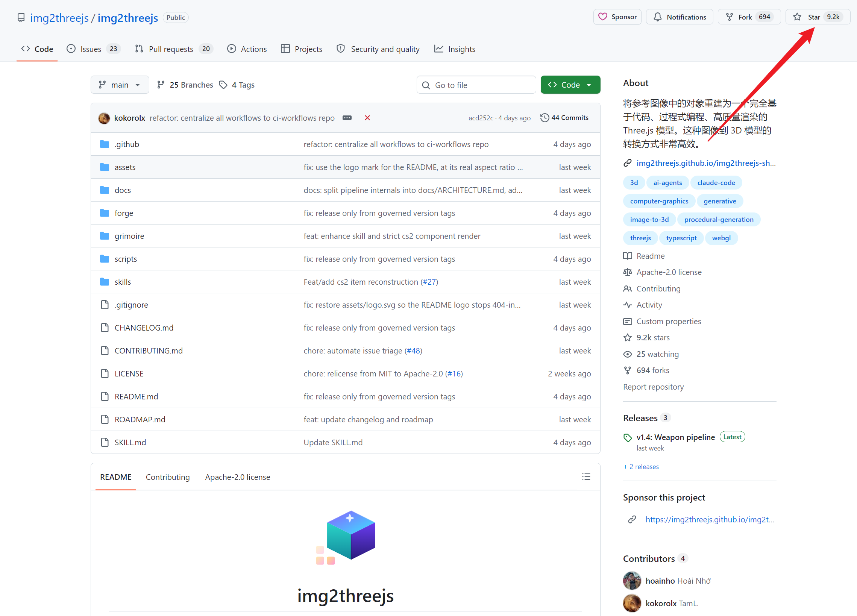The width and height of the screenshot is (857, 616).
Task: Click the image-to-3d topic tag
Action: click(x=649, y=220)
